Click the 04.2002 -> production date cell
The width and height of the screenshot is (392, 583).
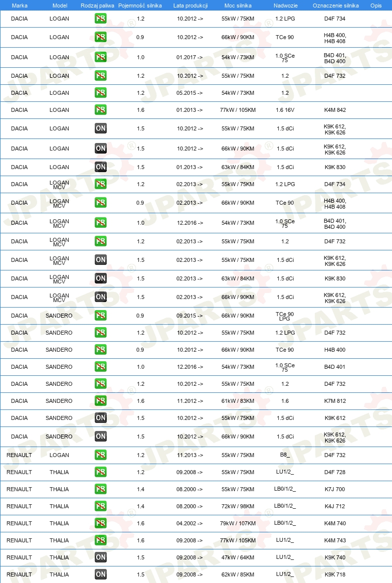[189, 524]
